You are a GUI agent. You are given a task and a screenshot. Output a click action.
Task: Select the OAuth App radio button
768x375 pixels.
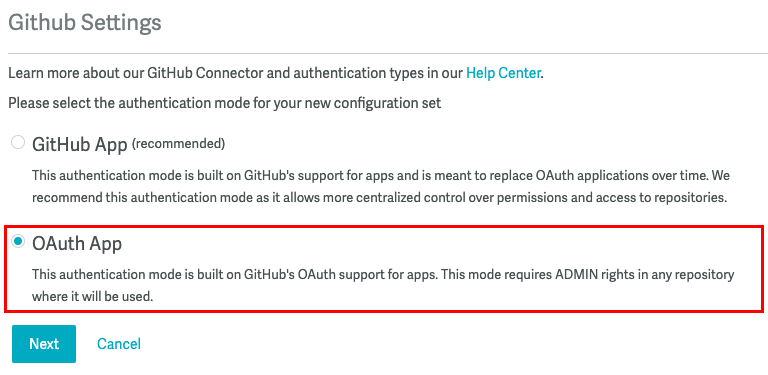tap(18, 241)
